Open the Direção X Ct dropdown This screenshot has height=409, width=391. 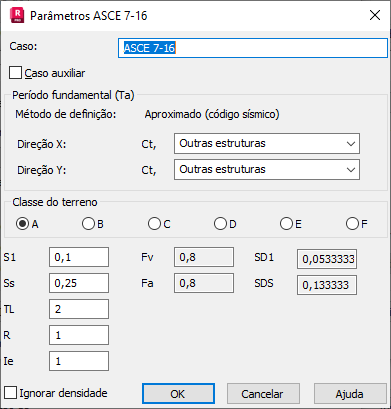coord(267,144)
